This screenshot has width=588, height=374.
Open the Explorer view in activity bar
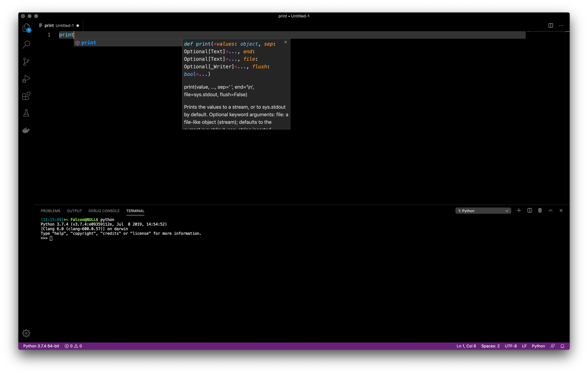[26, 27]
